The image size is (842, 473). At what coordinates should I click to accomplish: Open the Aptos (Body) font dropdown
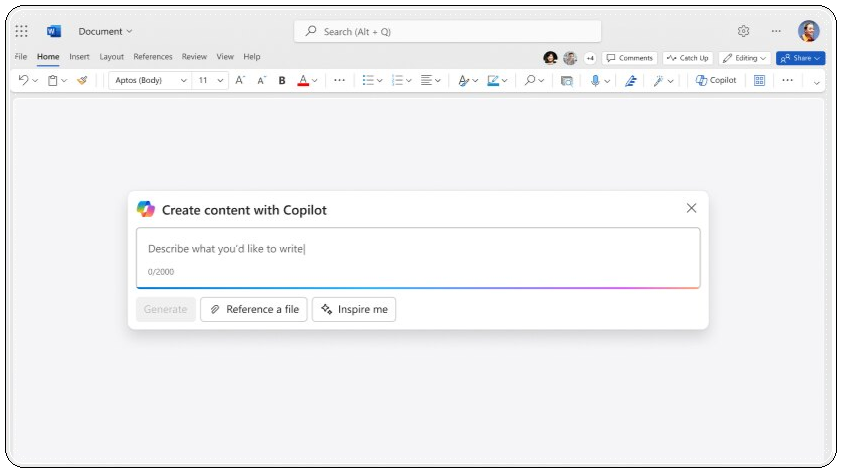coord(150,80)
